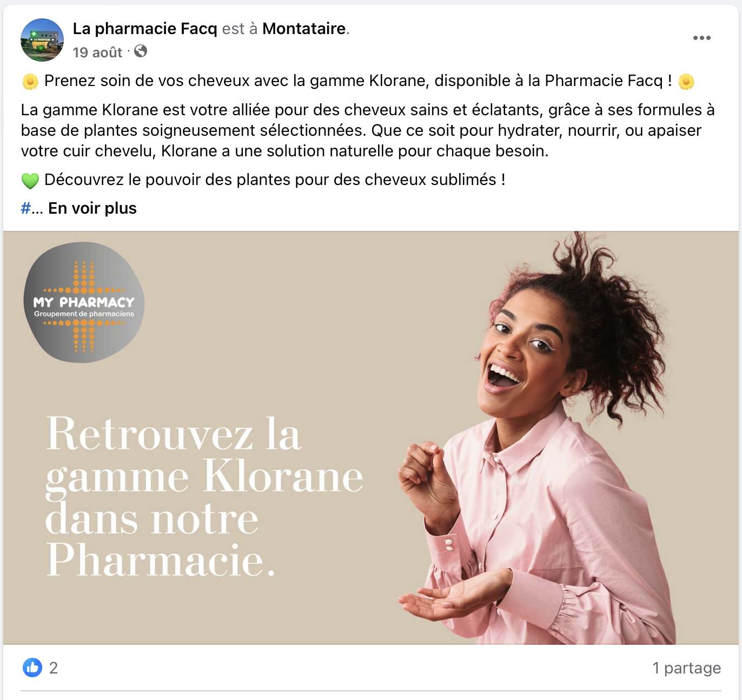Show the 2 reactions count list
This screenshot has height=700, width=742.
click(54, 668)
